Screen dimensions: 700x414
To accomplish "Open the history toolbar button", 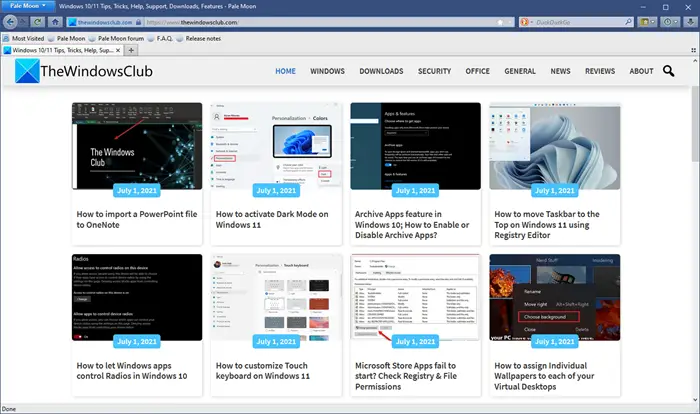I will 670,22.
